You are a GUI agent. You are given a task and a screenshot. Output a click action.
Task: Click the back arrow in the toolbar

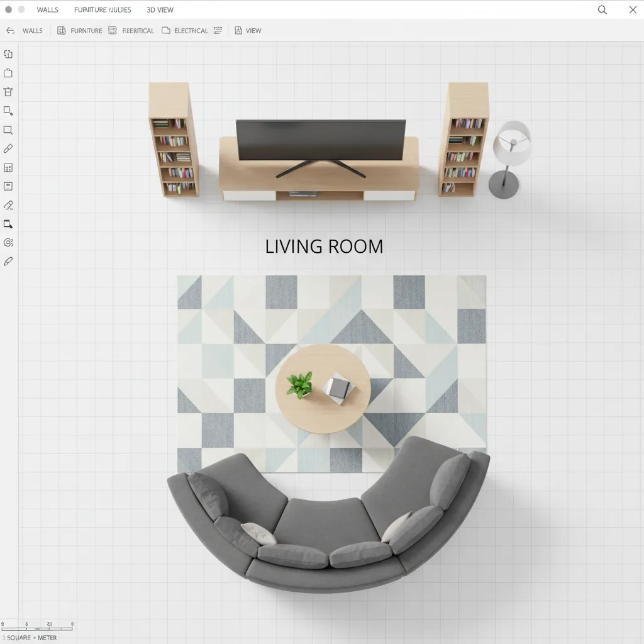click(x=10, y=30)
